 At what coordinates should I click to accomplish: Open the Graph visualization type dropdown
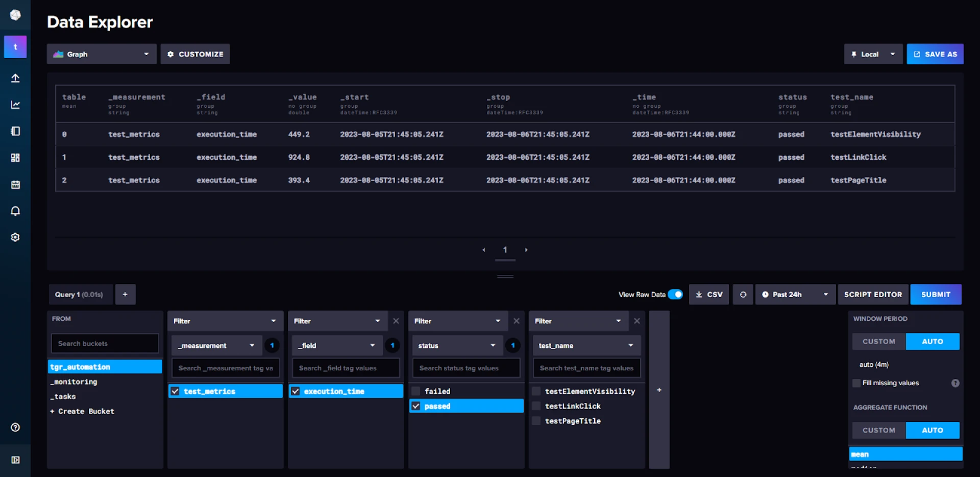(102, 54)
